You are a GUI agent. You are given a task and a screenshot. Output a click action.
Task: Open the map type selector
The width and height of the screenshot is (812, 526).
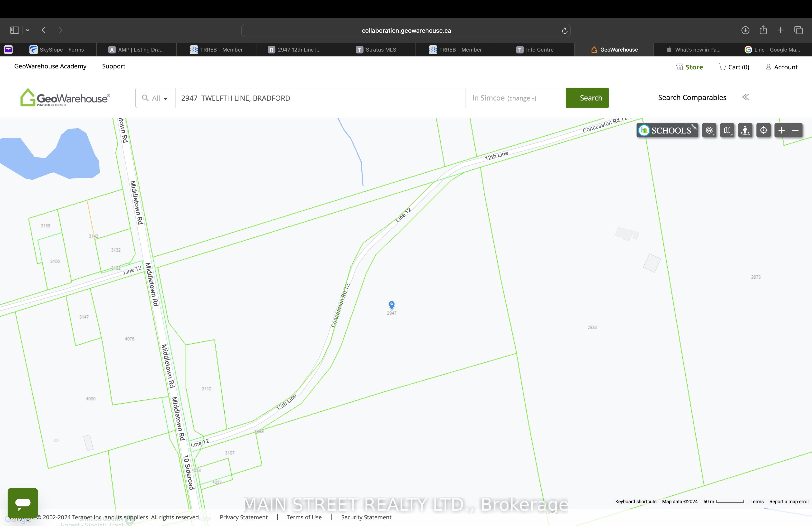727,130
